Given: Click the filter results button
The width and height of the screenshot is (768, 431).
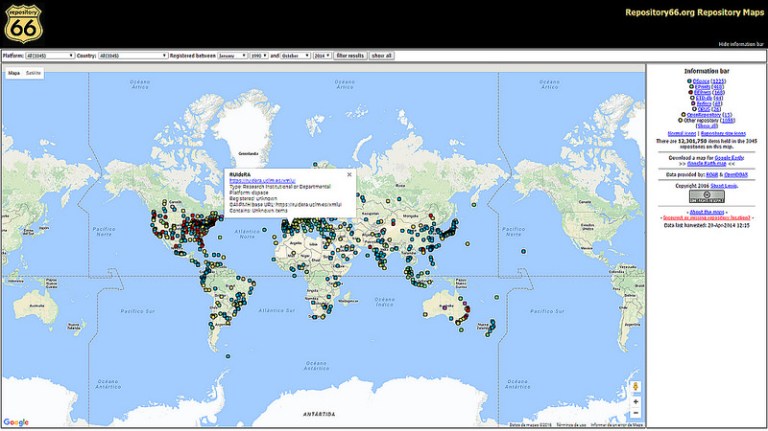Looking at the screenshot, I should point(350,56).
